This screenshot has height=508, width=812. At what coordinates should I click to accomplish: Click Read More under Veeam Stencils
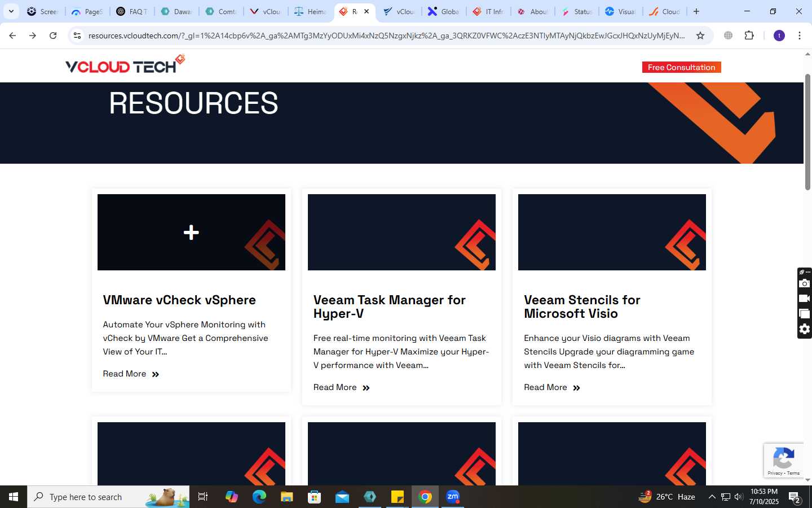[x=552, y=387]
